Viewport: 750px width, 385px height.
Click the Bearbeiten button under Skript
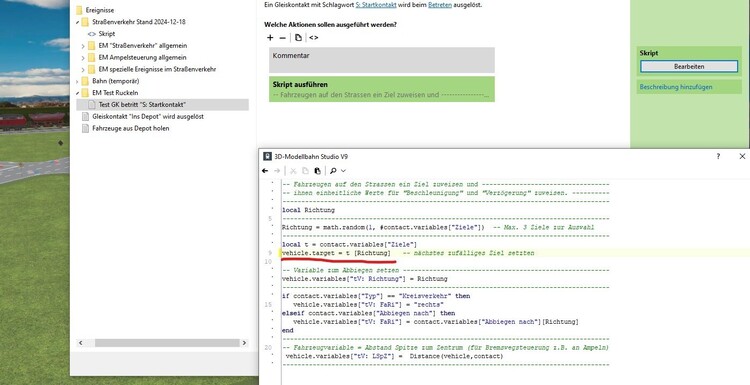point(689,66)
